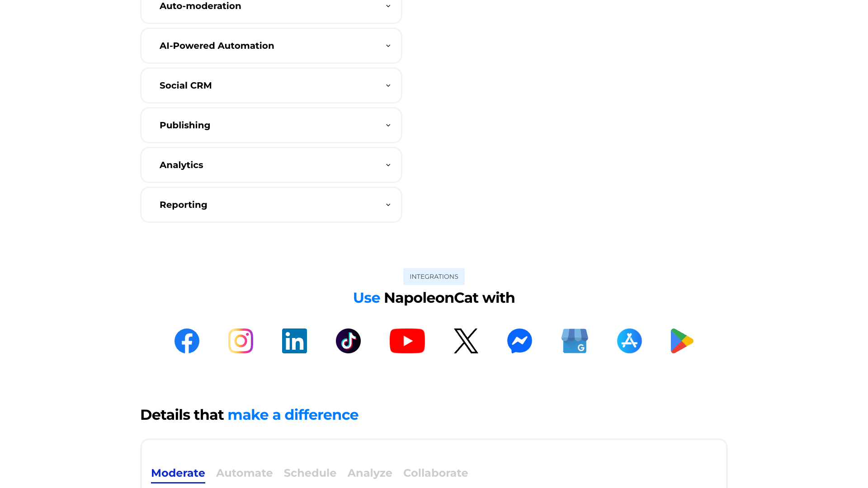This screenshot has width=868, height=488.
Task: Open the Analyze tab
Action: point(369,473)
